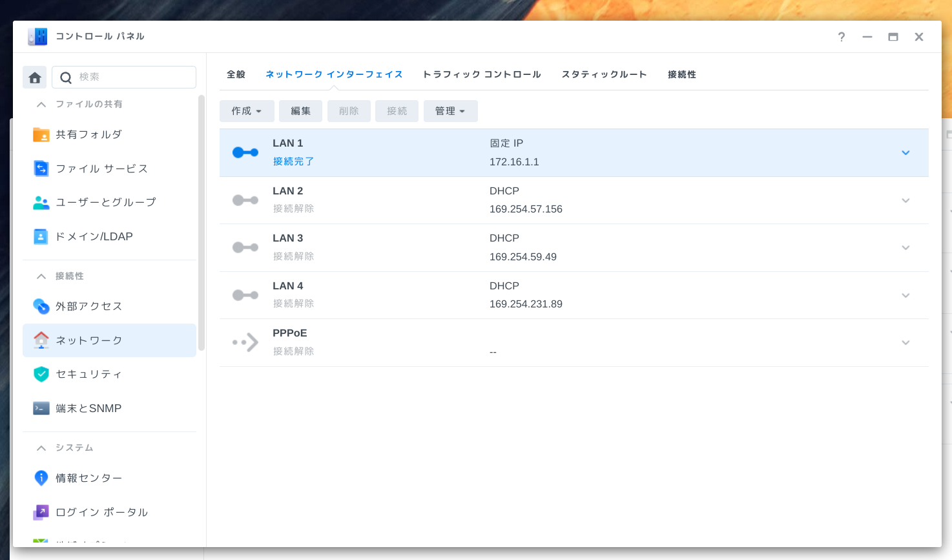Collapse the 接続性 (Connectivity) sidebar section
The height and width of the screenshot is (560, 952).
[41, 276]
